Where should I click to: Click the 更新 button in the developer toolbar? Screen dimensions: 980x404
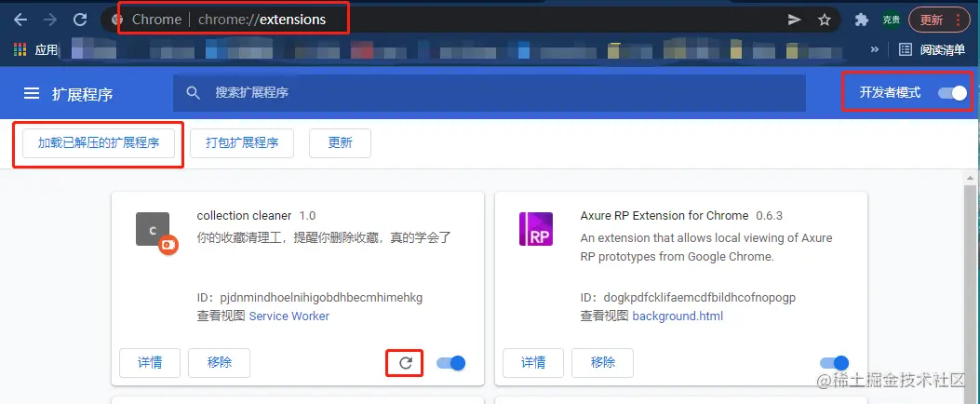pos(340,142)
